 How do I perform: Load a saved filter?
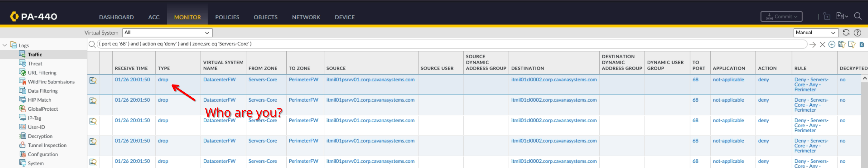(x=852, y=45)
